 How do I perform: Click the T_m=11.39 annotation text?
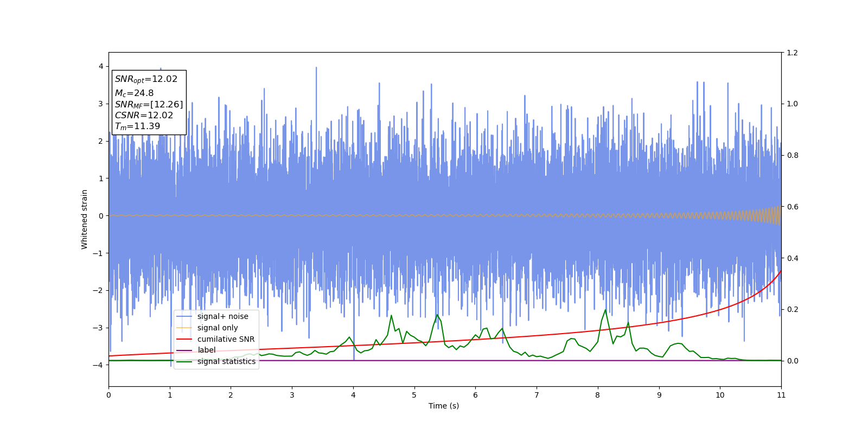(137, 126)
